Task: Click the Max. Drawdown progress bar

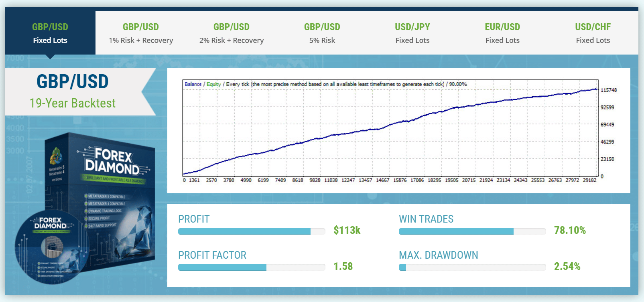Action: click(x=472, y=268)
